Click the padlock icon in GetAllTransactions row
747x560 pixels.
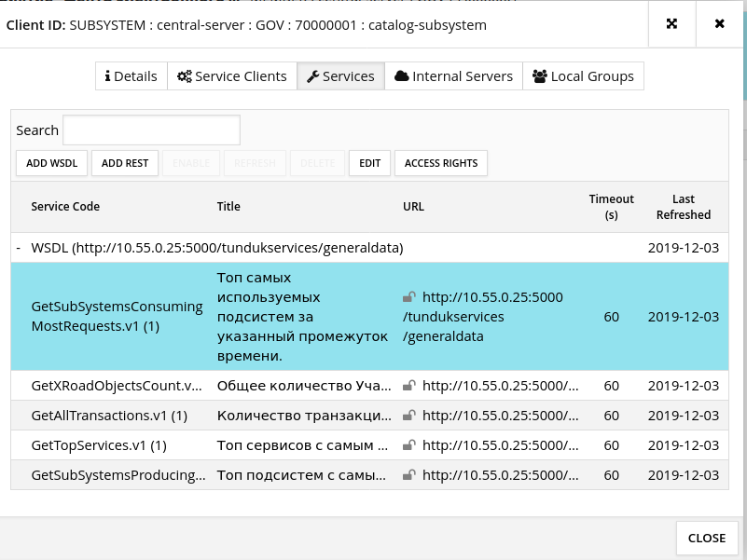(x=409, y=416)
